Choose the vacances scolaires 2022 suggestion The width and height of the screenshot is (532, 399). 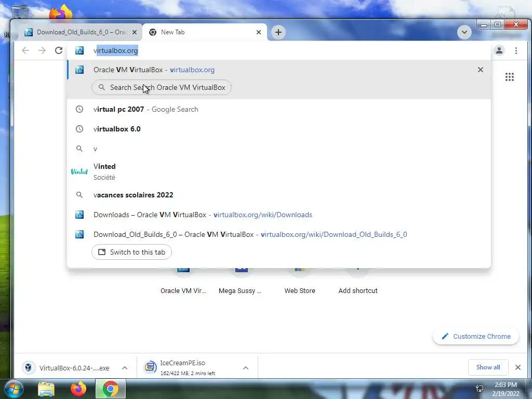(x=279, y=195)
